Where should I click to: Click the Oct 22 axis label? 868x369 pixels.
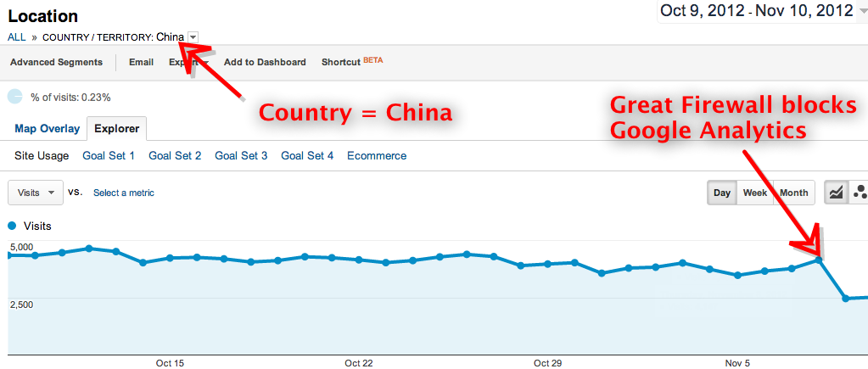click(x=359, y=363)
